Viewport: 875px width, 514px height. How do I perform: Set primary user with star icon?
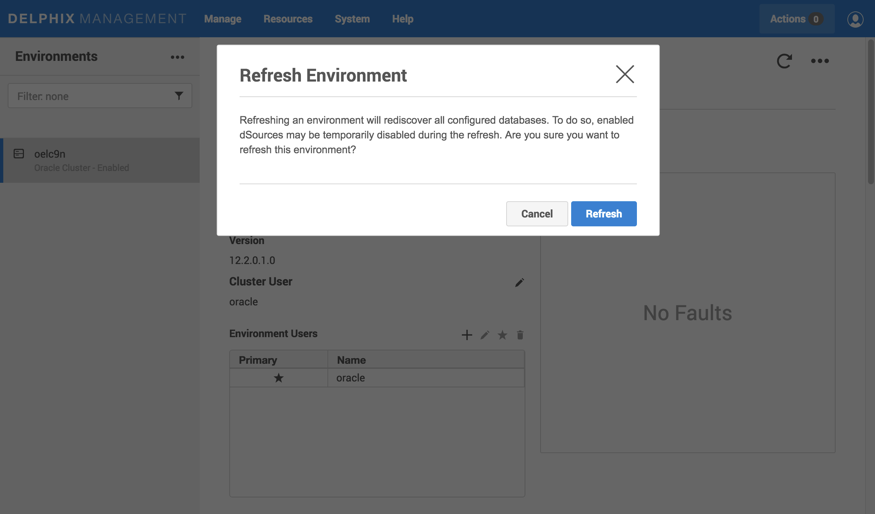coord(502,335)
